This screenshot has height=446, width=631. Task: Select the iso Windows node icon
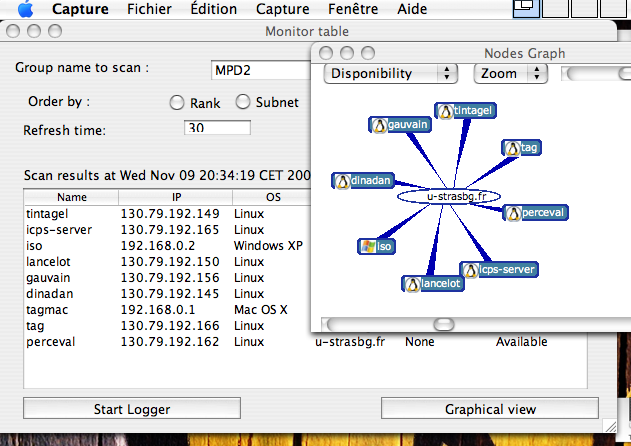pyautogui.click(x=367, y=246)
